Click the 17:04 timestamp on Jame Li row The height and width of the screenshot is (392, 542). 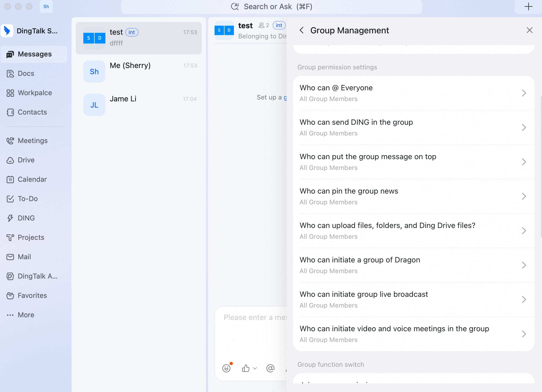(x=190, y=99)
